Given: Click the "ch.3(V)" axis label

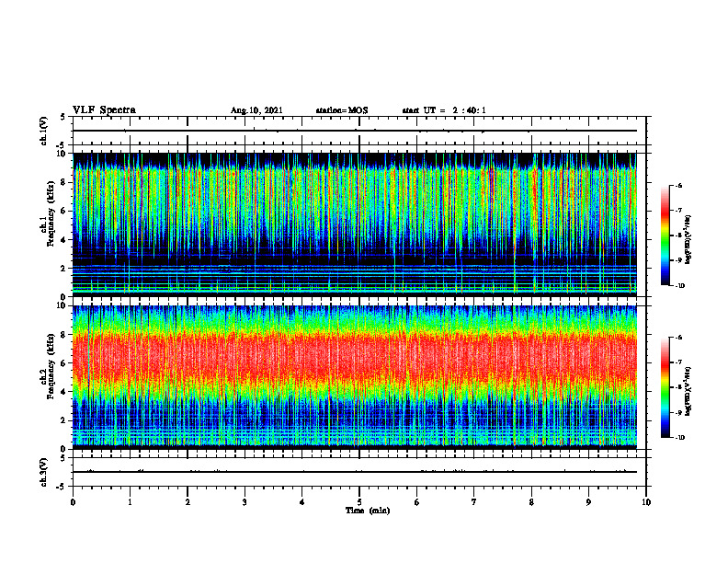Looking at the screenshot, I should click(43, 472).
